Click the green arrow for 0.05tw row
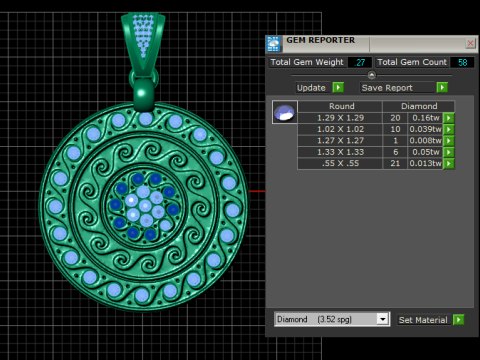 pos(449,152)
